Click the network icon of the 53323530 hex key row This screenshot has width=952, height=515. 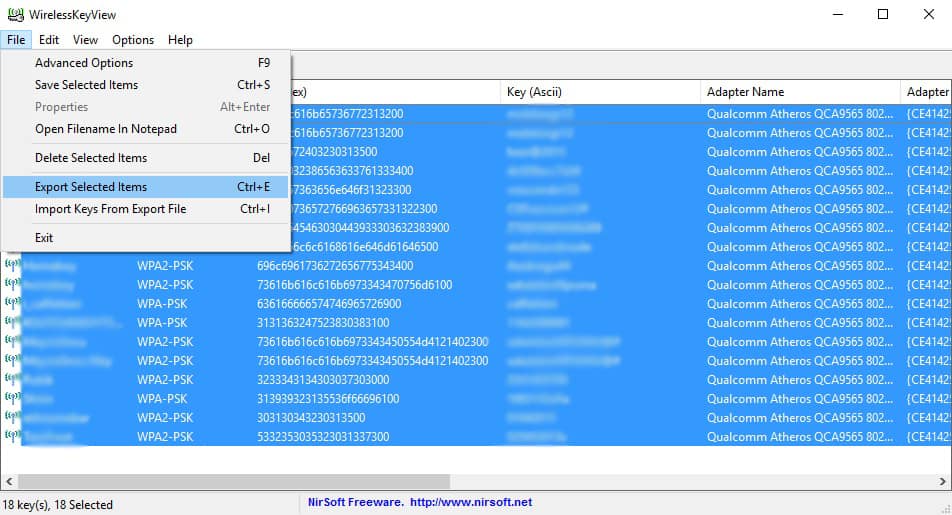(x=12, y=437)
